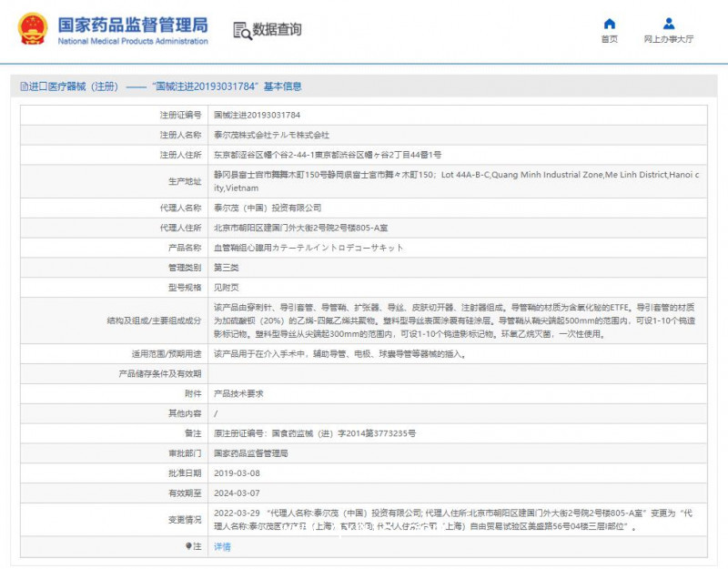Select the 见附页 model specification value

tap(226, 287)
